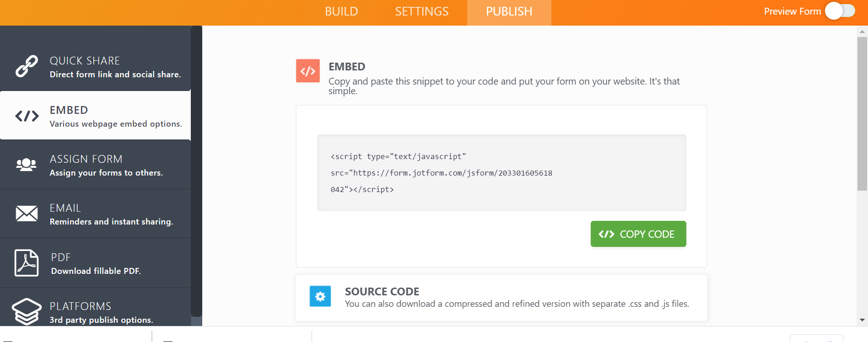The height and width of the screenshot is (342, 868).
Task: Open Email reminders and instant sharing
Action: coord(96,214)
